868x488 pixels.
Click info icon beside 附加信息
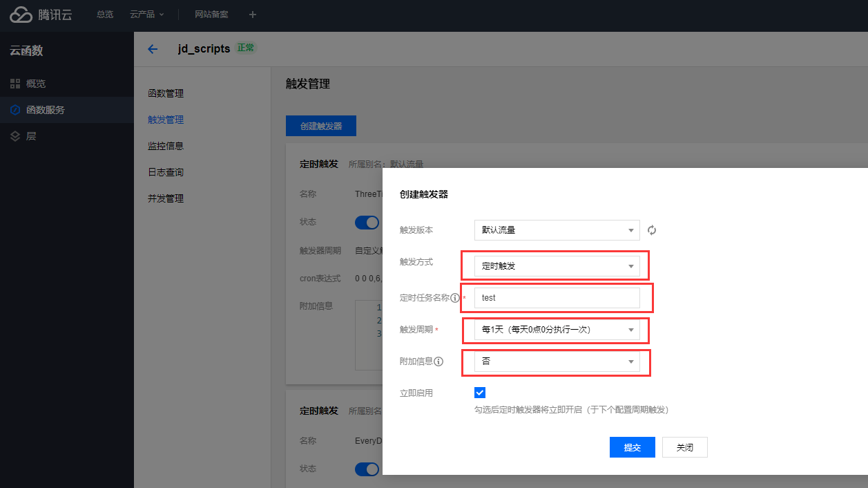click(x=438, y=362)
